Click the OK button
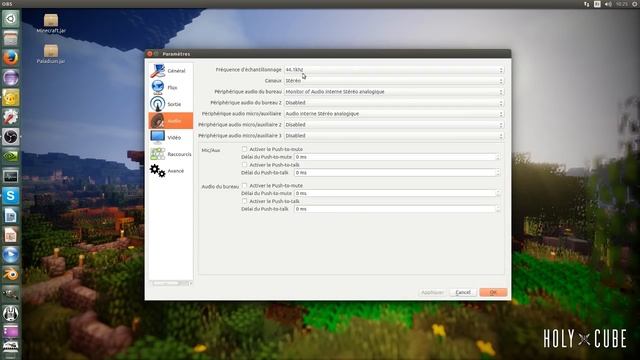Image resolution: width=640 pixels, height=360 pixels. [493, 292]
